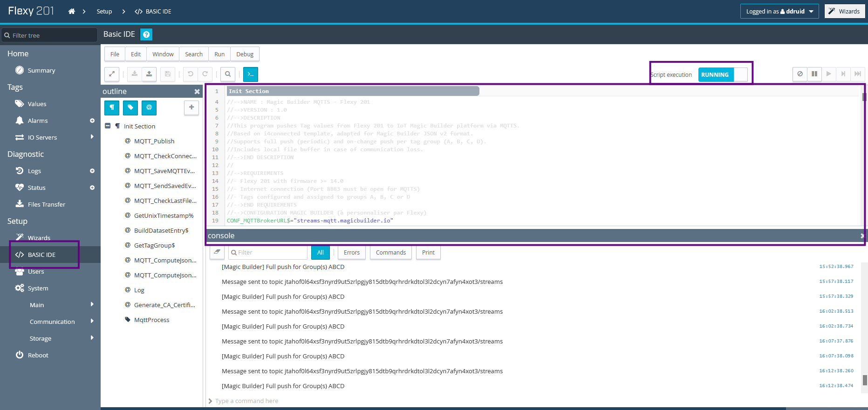Open the Edit menu

click(x=136, y=54)
